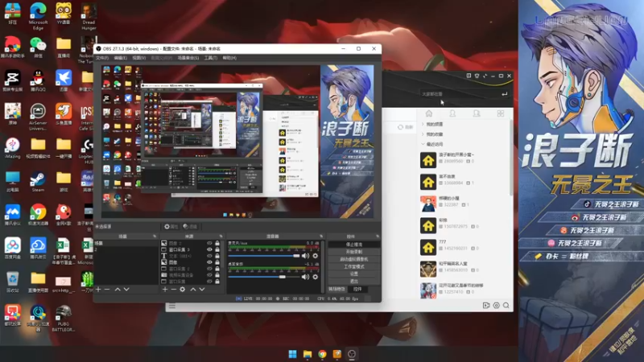
Task: Expand 我的收藏 group in YY window
Action: coord(423,134)
